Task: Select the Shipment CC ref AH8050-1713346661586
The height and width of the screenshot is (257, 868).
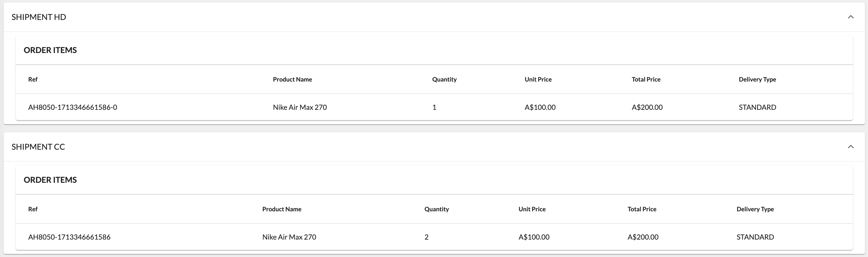Action: 69,237
